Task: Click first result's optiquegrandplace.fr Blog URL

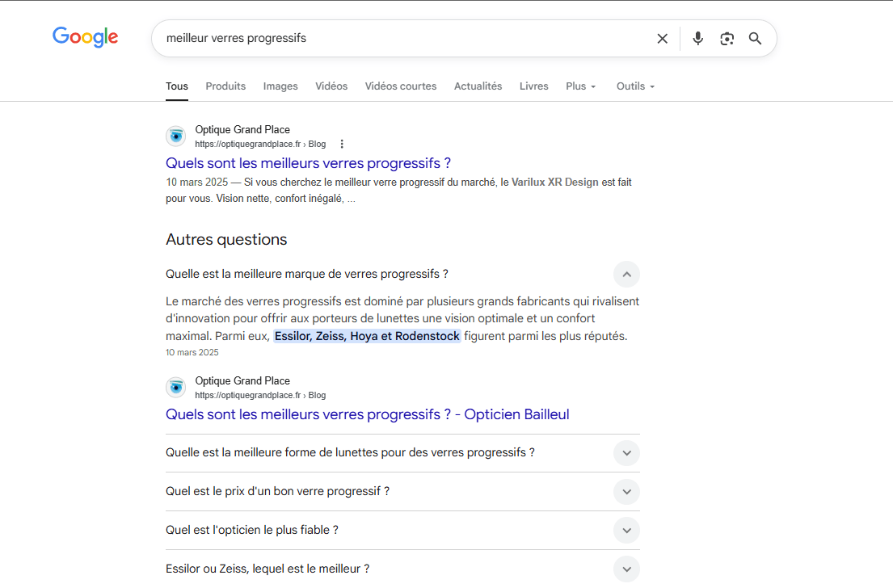Action: pyautogui.click(x=260, y=144)
